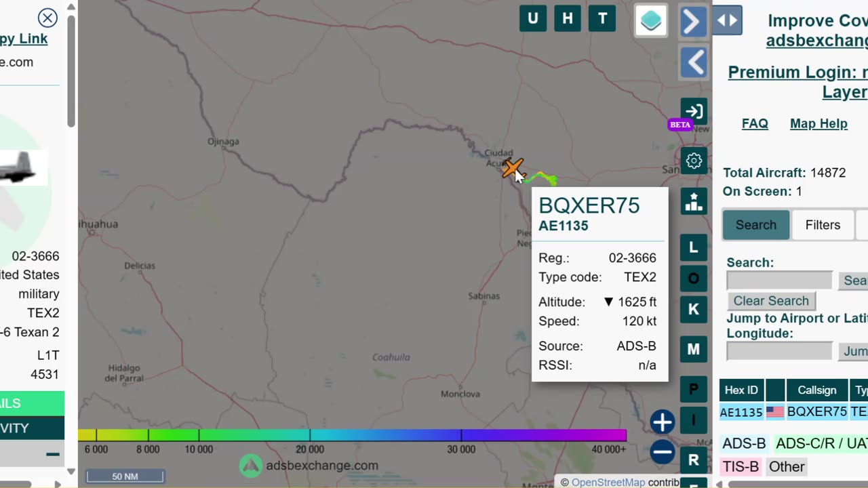
Task: Close the aircraft info panel
Action: pyautogui.click(x=47, y=18)
